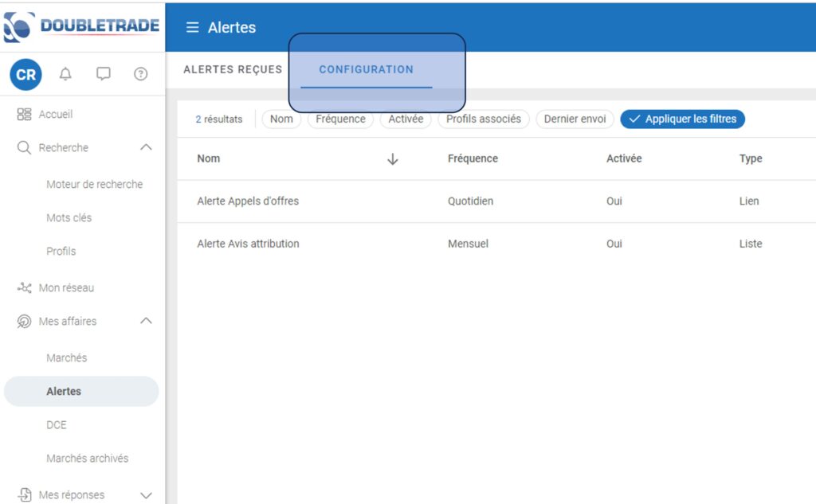
Task: Open the Alerte Appels d'offres row
Action: tap(248, 201)
